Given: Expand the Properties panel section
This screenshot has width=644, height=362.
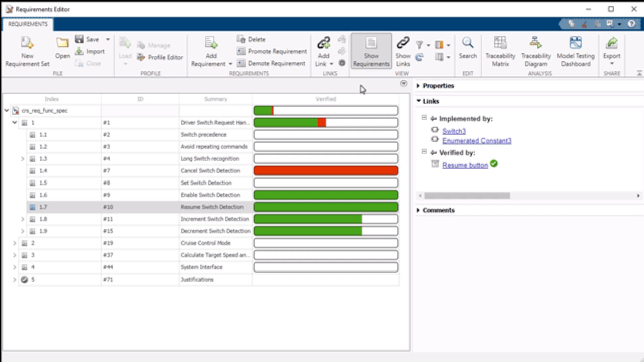Looking at the screenshot, I should click(x=418, y=86).
